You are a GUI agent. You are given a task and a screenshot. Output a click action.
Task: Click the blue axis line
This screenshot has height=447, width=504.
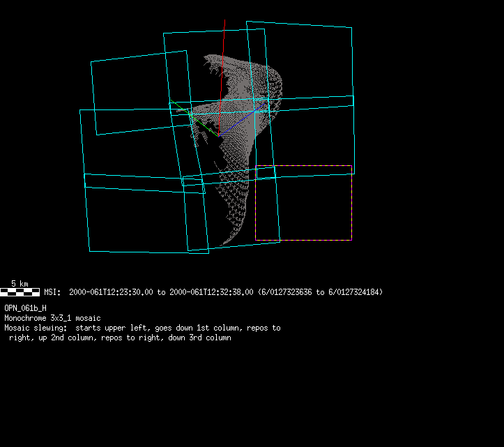(241, 120)
